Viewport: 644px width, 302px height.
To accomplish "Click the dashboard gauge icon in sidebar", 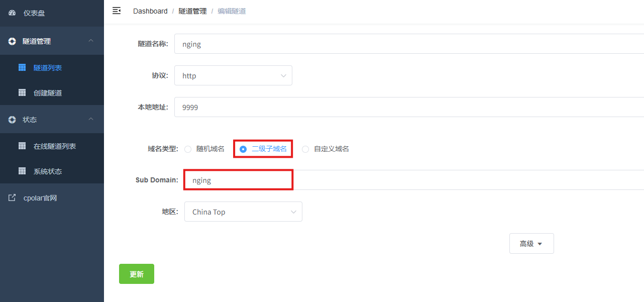I will pos(12,13).
